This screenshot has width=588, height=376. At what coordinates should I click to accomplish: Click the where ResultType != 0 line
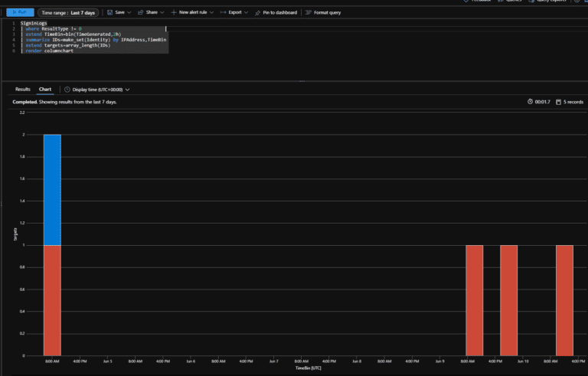51,28
